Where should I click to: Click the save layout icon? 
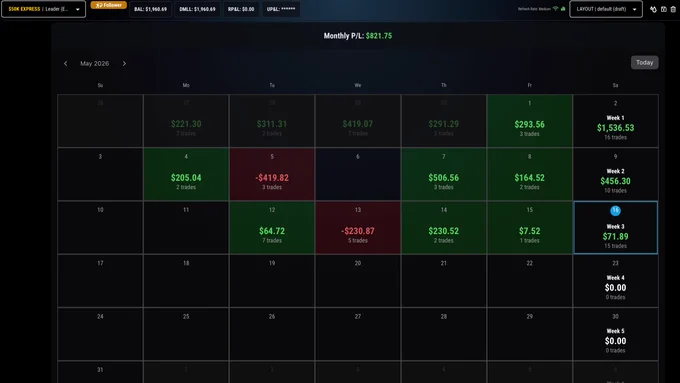pos(664,9)
